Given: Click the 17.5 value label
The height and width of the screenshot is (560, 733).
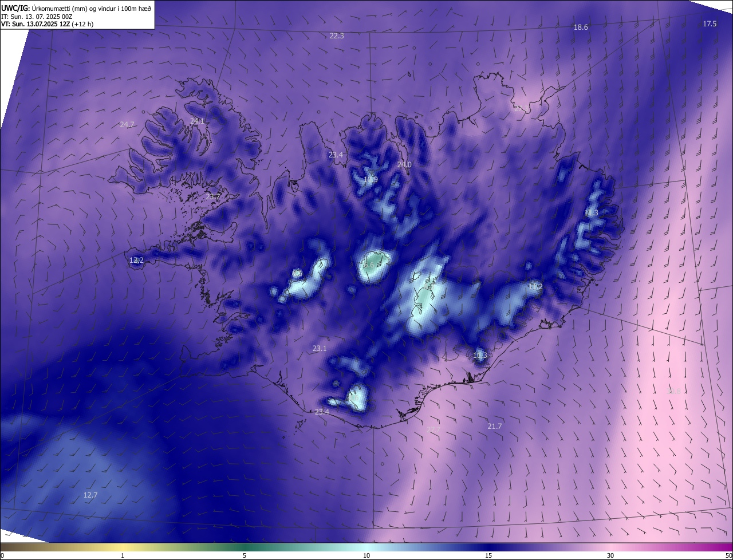Looking at the screenshot, I should tap(710, 23).
